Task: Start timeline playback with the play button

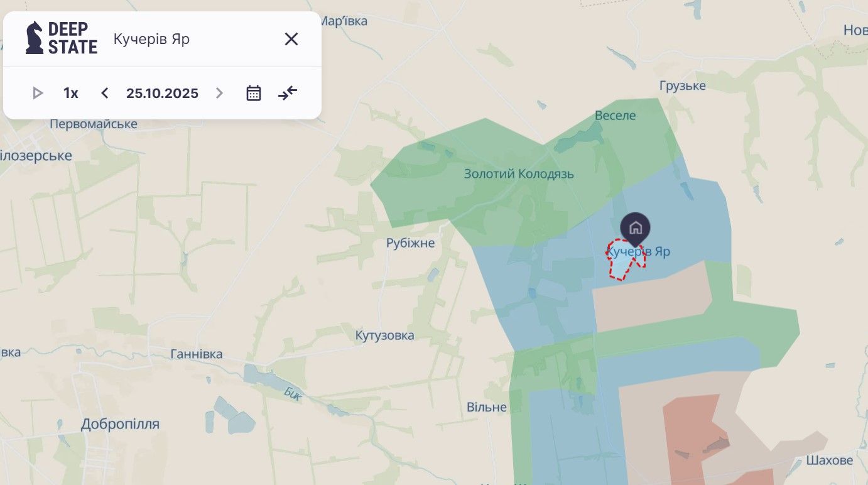Action: pos(38,94)
